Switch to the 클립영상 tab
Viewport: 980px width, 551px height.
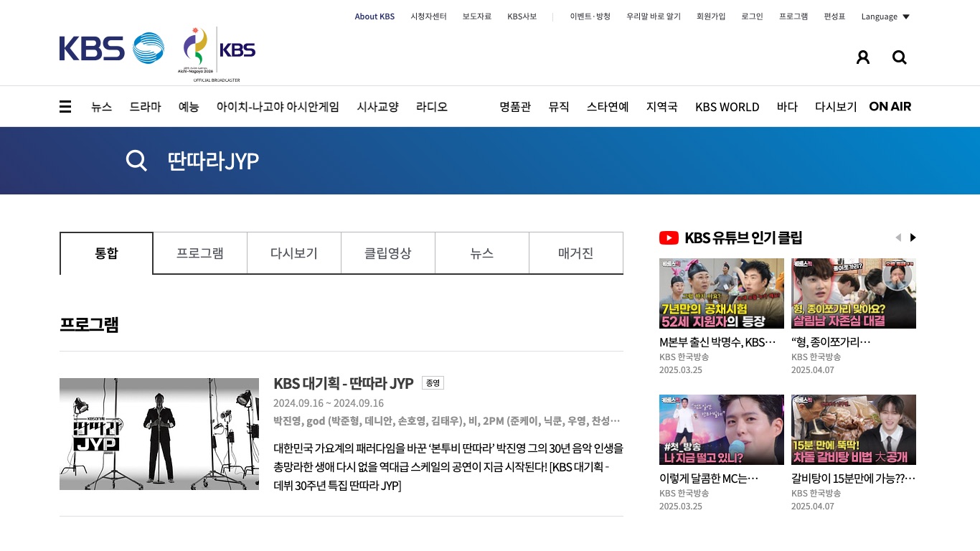(388, 253)
